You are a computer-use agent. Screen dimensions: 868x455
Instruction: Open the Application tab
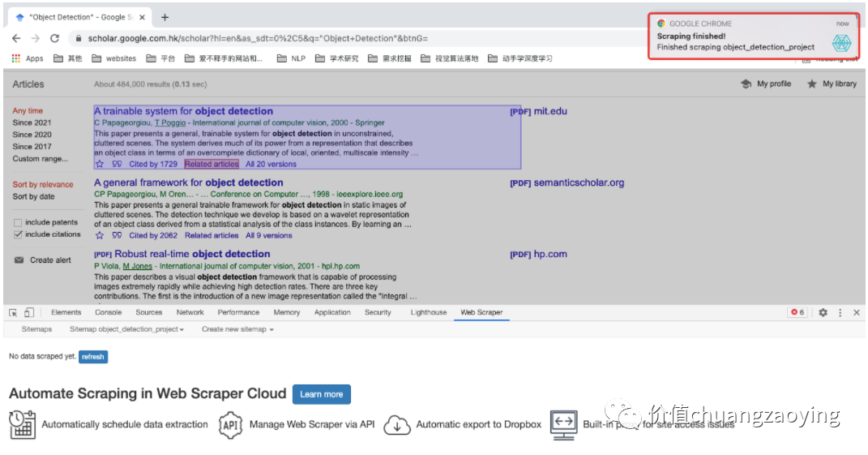pyautogui.click(x=332, y=312)
